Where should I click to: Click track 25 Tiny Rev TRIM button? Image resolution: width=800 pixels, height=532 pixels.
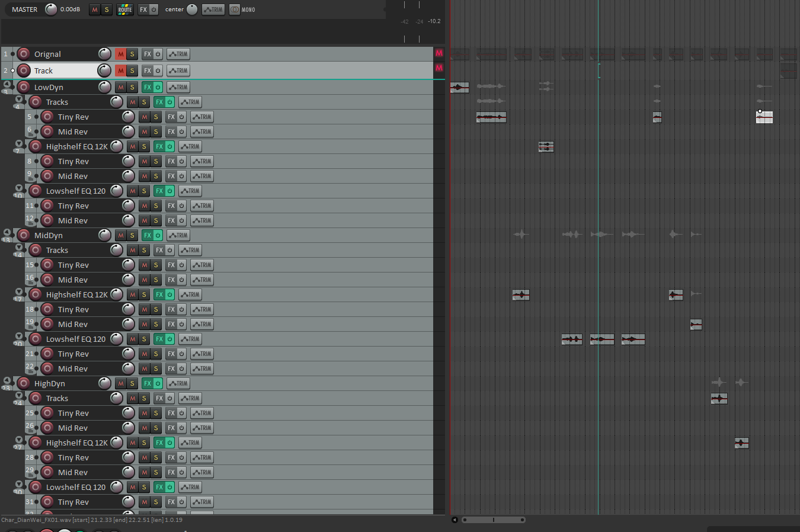click(202, 413)
